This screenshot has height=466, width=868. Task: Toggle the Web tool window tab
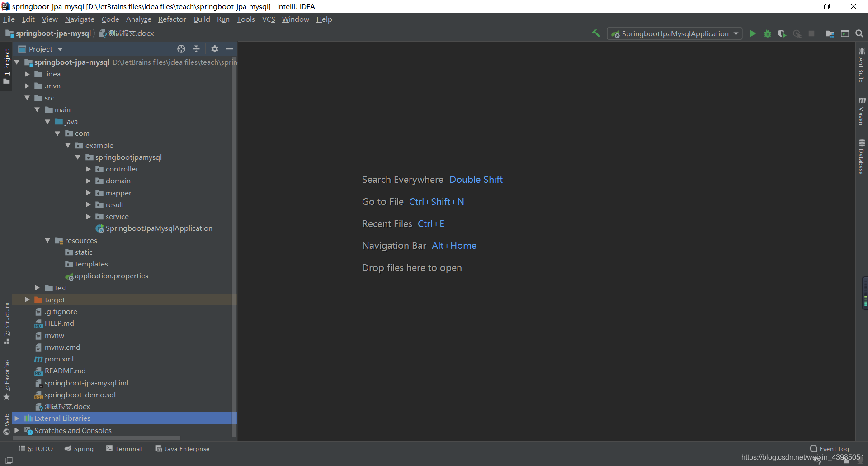[6, 424]
